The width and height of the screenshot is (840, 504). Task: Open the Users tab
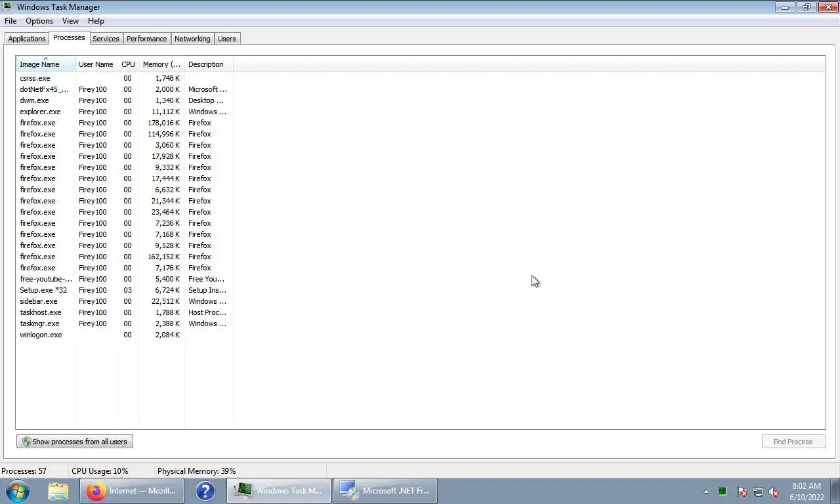(x=227, y=39)
